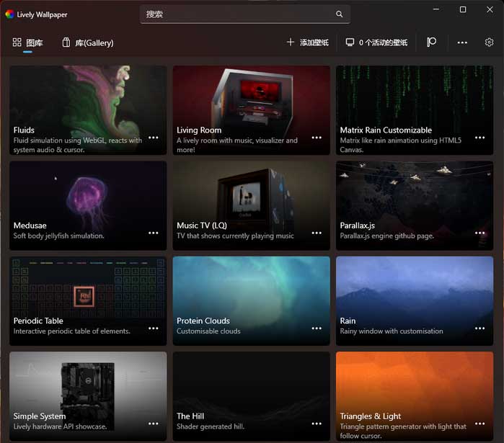This screenshot has width=504, height=443.
Task: Click the Living Room description text
Action: tap(237, 145)
